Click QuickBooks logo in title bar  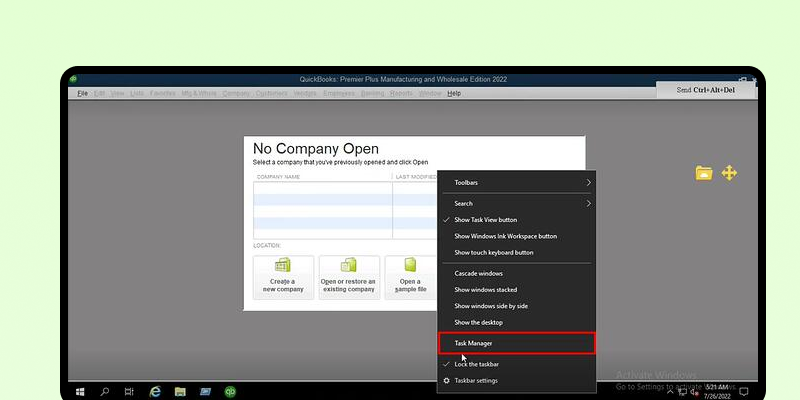pos(73,79)
